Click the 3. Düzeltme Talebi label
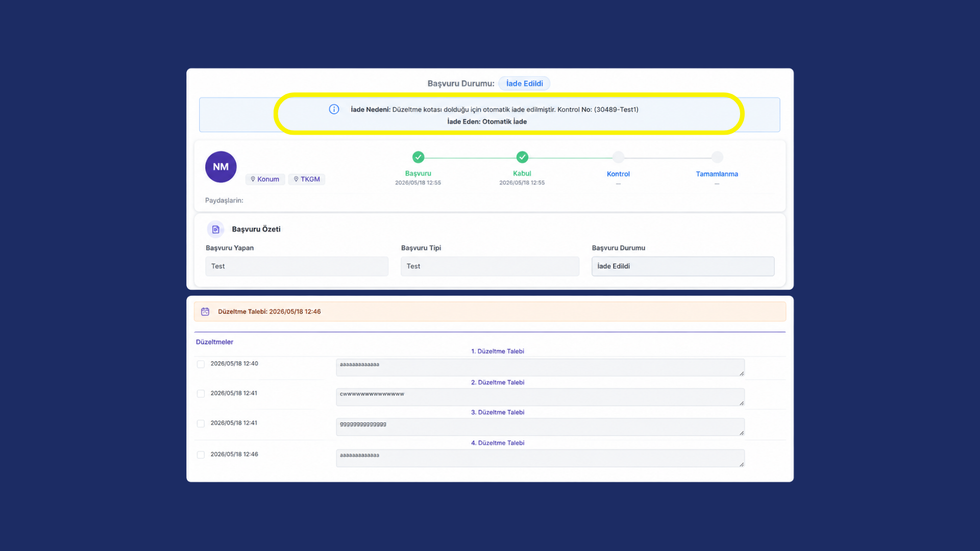 (498, 412)
